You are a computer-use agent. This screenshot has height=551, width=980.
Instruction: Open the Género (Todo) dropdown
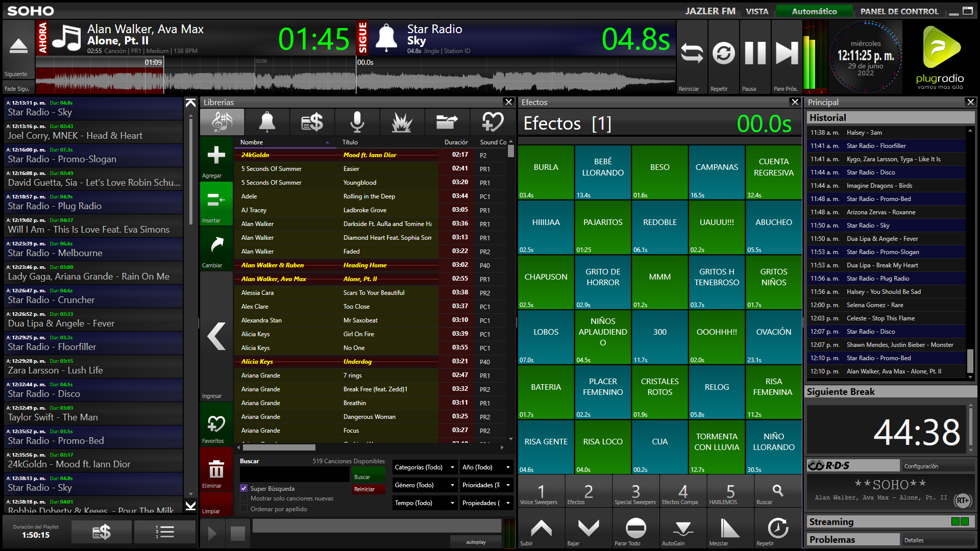pos(425,485)
